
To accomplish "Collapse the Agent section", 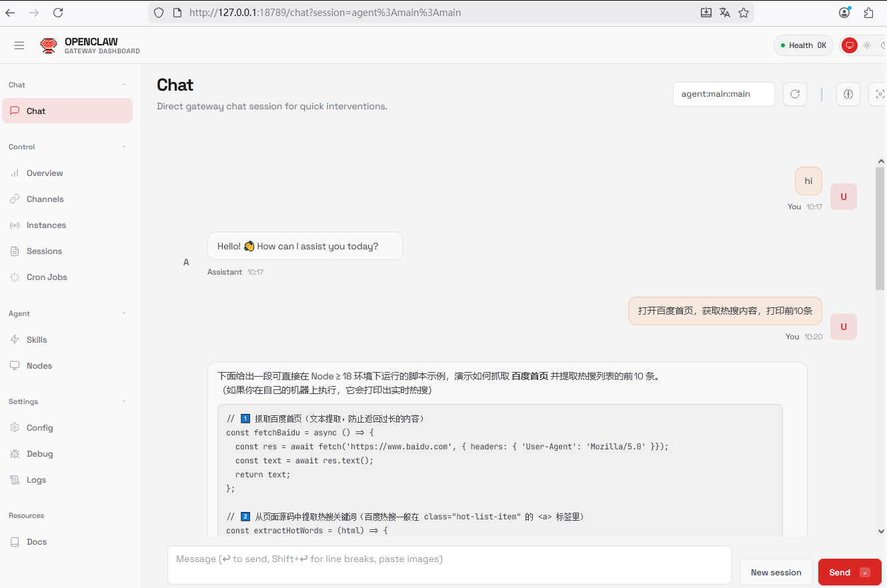I will coord(124,313).
